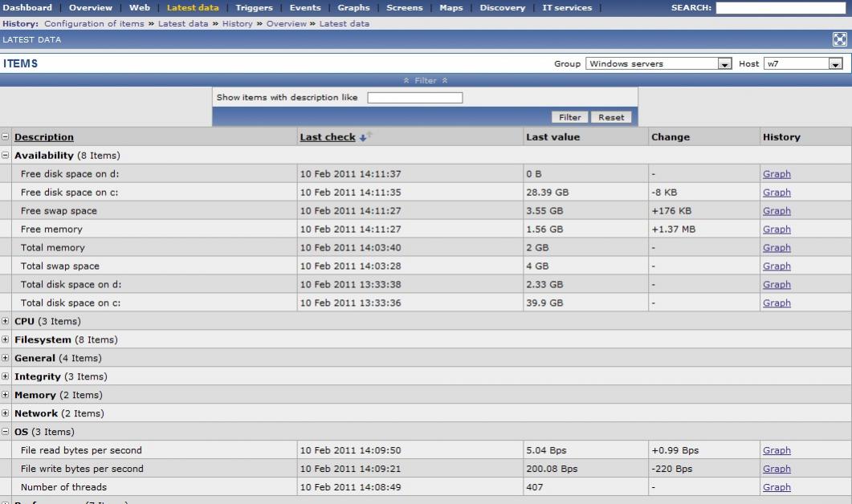Click the '+1.37 MB' change value
The width and height of the screenshot is (852, 504).
[673, 230]
